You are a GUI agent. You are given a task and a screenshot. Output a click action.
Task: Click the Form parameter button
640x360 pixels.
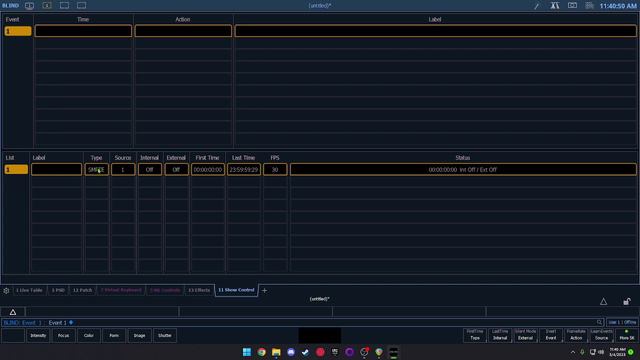tap(114, 336)
